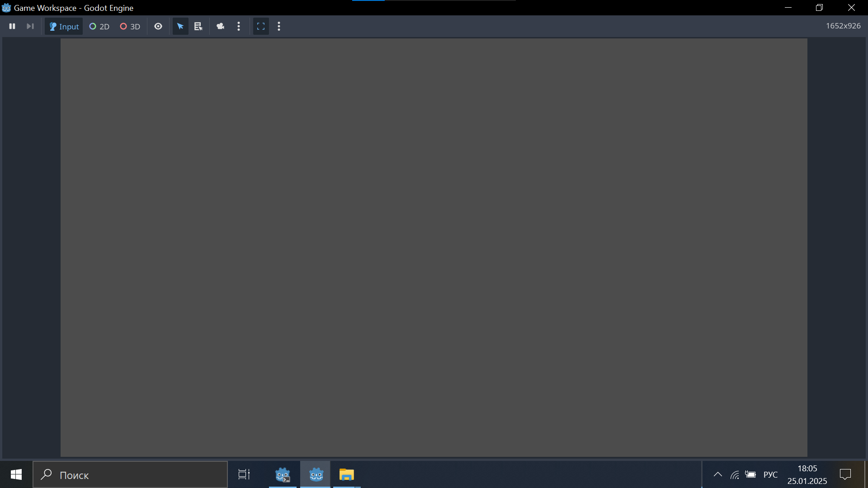The height and width of the screenshot is (488, 868).
Task: Open camera override options menu
Action: click(x=239, y=26)
